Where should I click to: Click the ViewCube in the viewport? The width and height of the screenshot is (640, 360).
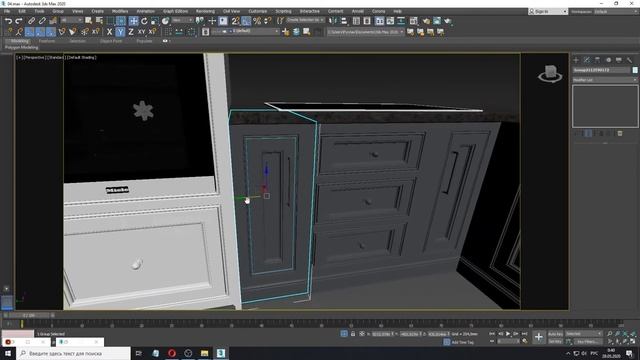[x=550, y=74]
